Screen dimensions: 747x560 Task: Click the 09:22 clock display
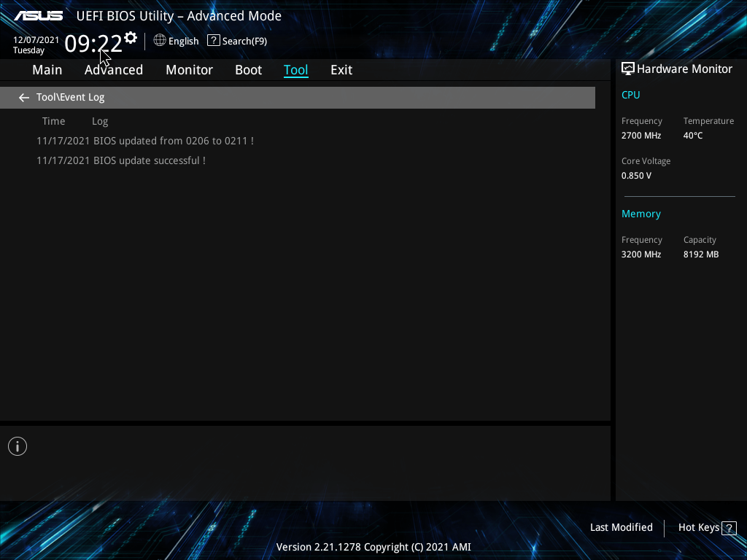pyautogui.click(x=93, y=43)
